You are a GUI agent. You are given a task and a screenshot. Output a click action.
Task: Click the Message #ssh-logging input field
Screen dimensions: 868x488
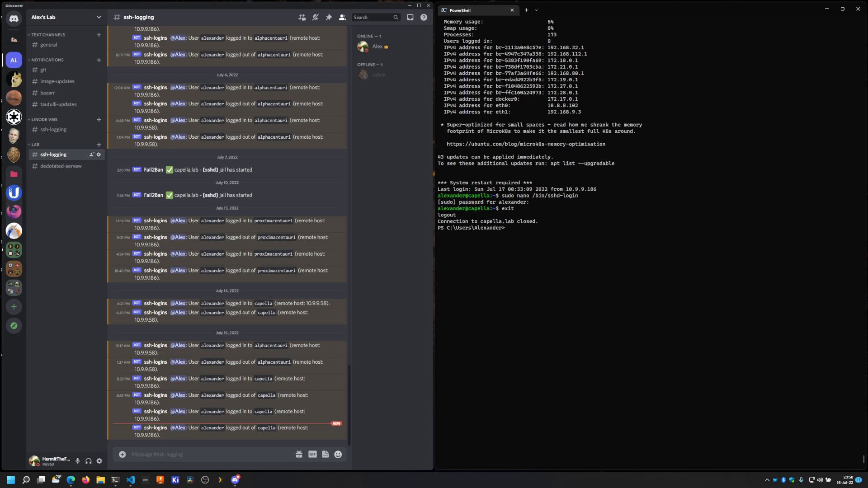pyautogui.click(x=203, y=454)
